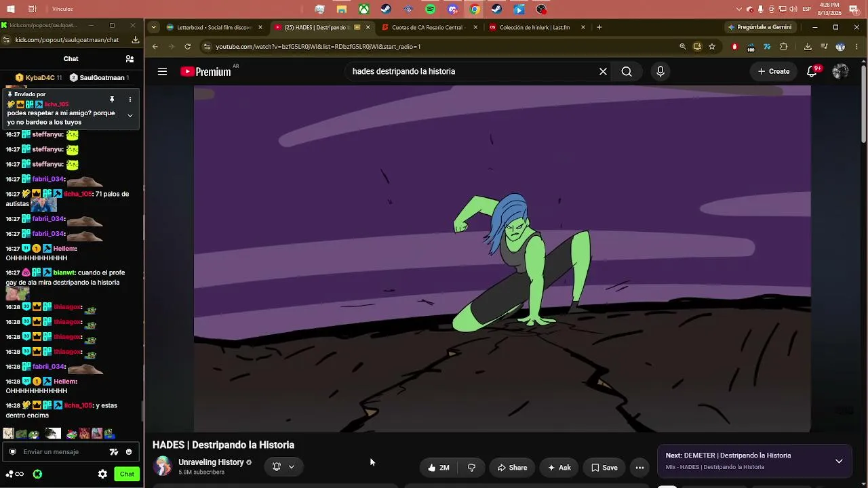The height and width of the screenshot is (488, 868).
Task: Click the Create button on YouTube
Action: point(774,71)
